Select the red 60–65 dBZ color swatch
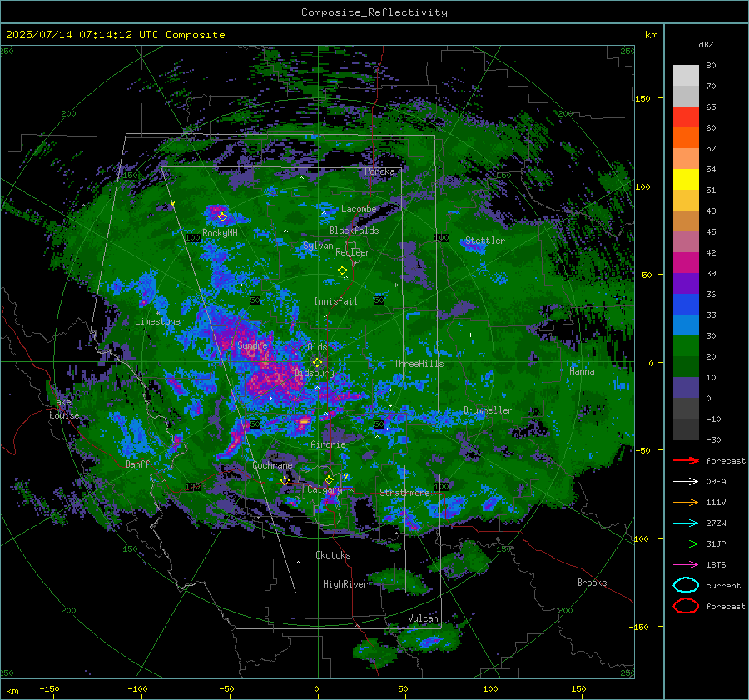 tap(686, 117)
